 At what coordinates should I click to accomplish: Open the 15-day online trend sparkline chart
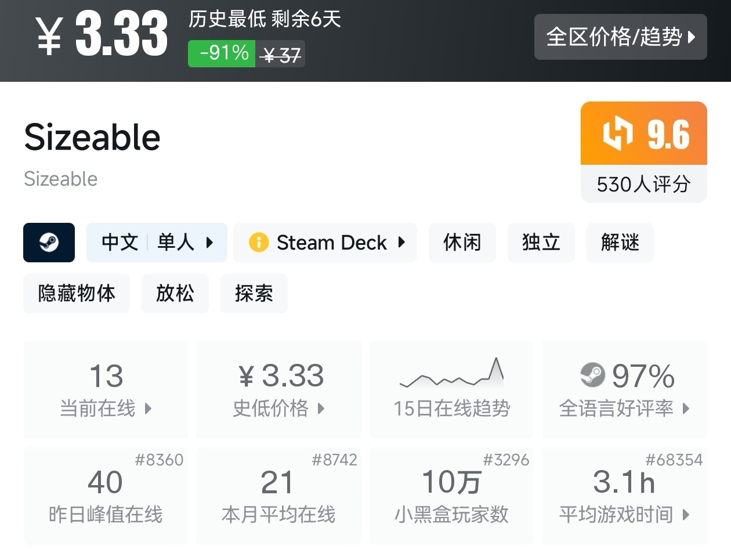tap(451, 374)
